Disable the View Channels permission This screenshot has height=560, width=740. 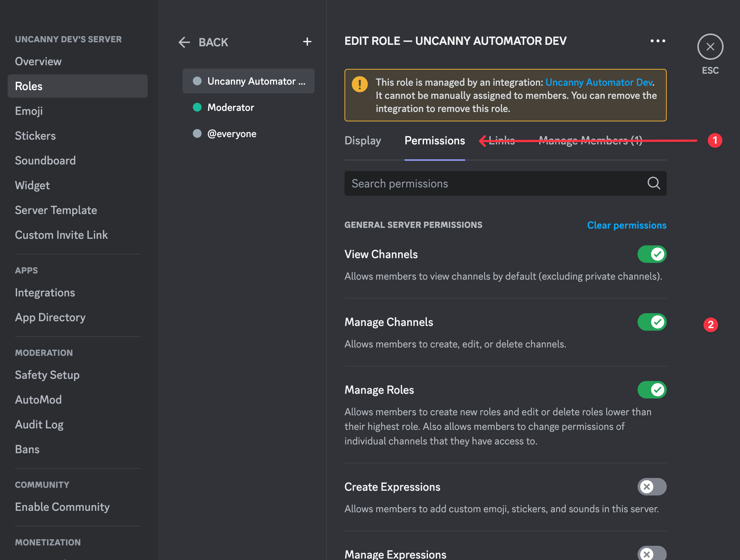click(652, 254)
